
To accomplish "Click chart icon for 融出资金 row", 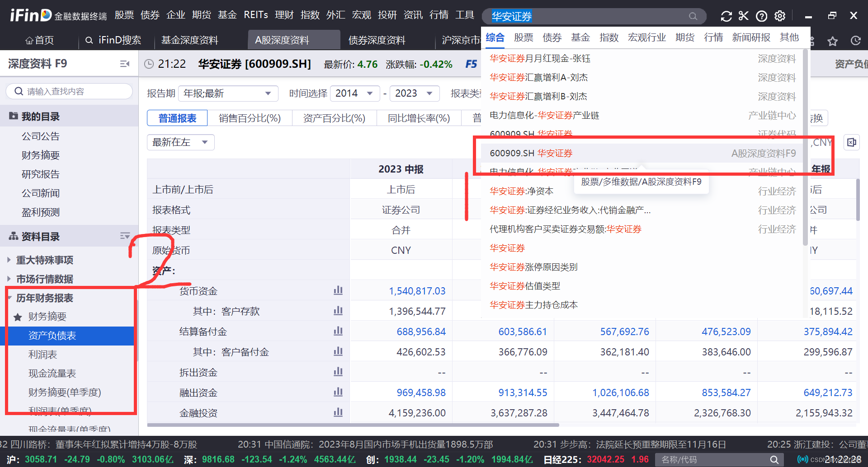I will click(x=338, y=392).
